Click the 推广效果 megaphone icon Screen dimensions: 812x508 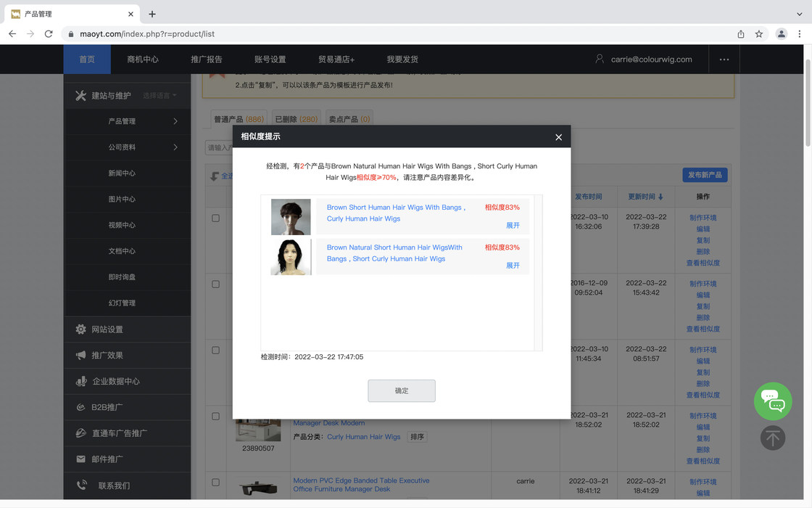pyautogui.click(x=80, y=356)
